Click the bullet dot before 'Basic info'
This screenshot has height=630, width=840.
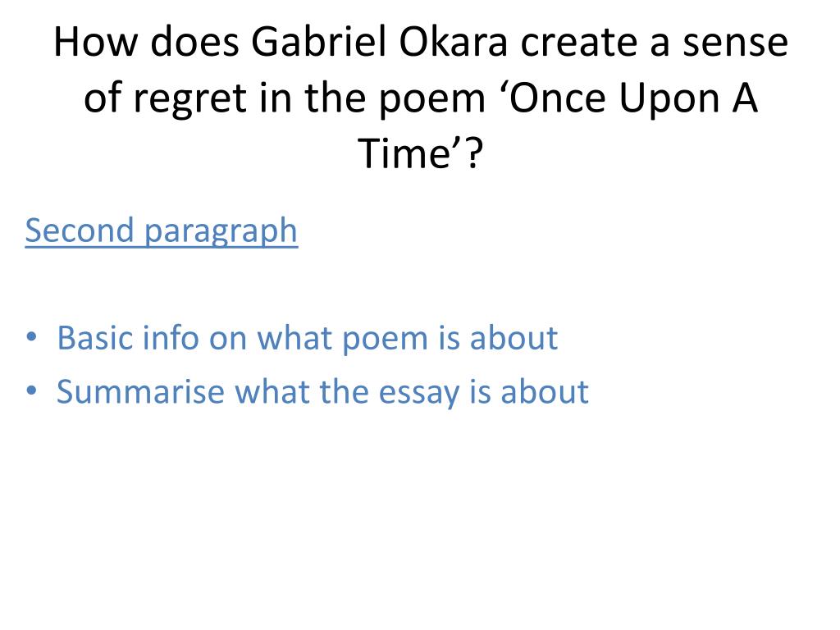(x=32, y=337)
